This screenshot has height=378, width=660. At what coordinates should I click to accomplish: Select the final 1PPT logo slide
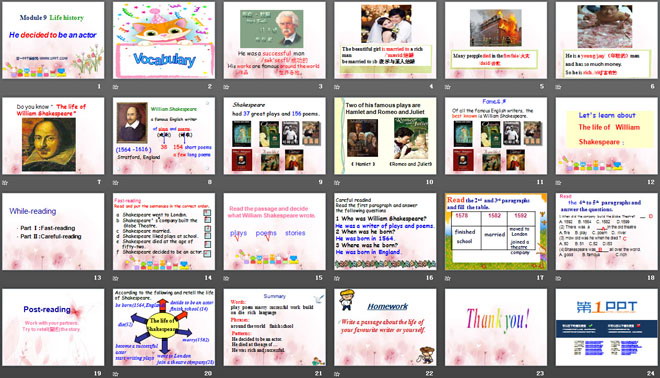607,327
